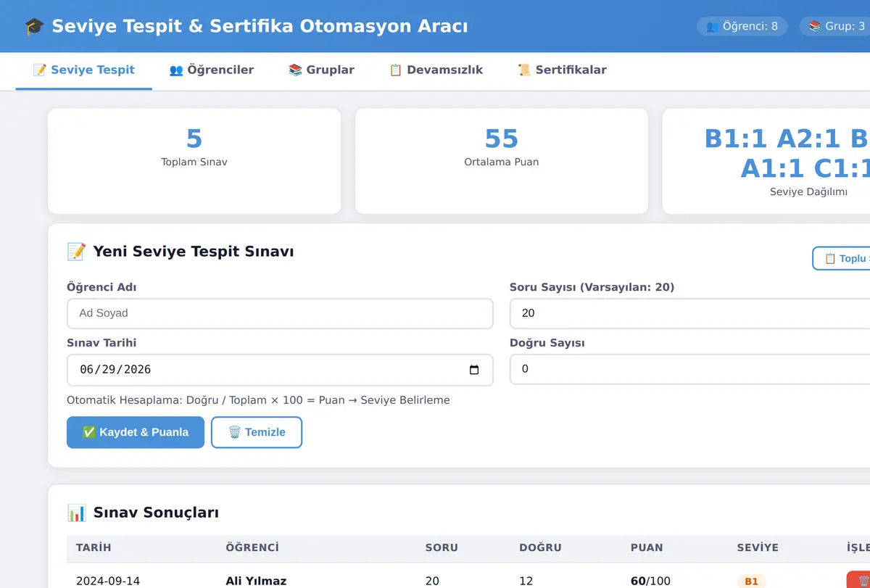Click the B1 level badge for Ali Yılmaz

pos(751,581)
